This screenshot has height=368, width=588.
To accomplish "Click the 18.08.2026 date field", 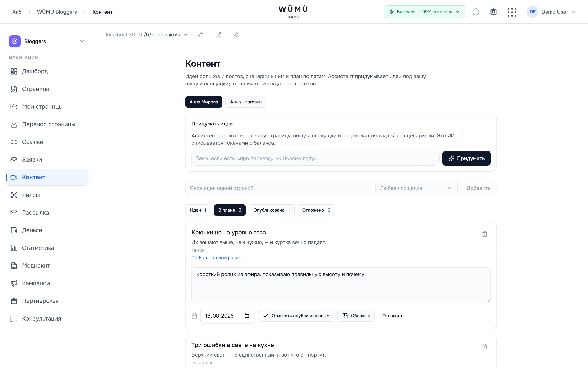I will (x=227, y=316).
